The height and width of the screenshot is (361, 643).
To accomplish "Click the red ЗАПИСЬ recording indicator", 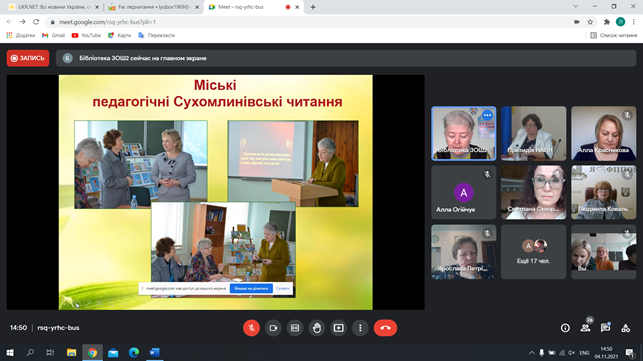I will pyautogui.click(x=28, y=58).
